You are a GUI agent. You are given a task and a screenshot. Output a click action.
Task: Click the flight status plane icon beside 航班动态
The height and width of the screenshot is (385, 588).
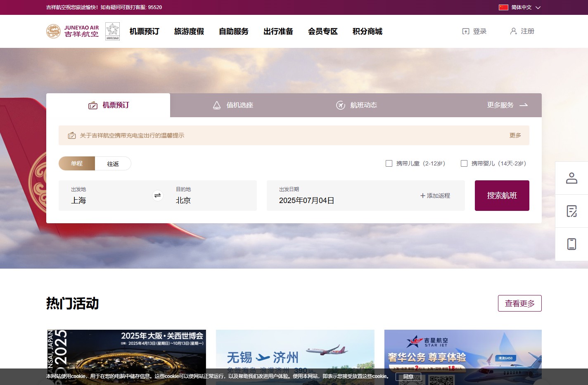[341, 105]
